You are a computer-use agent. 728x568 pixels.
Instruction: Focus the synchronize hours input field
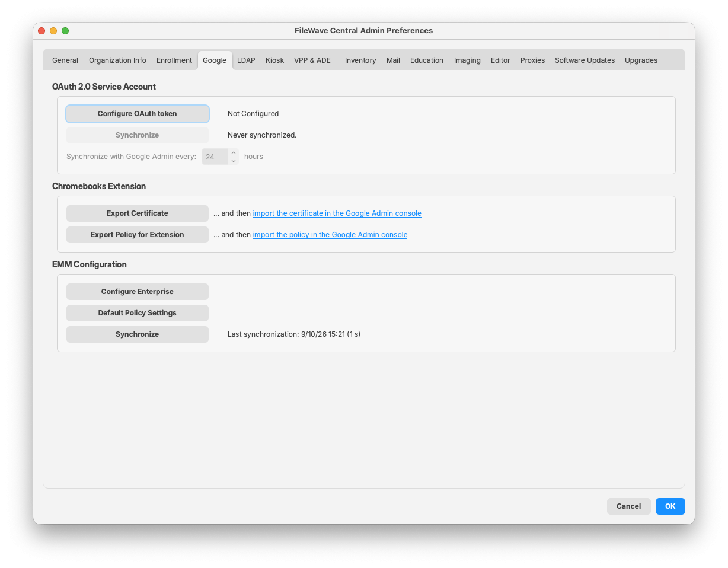[215, 157]
